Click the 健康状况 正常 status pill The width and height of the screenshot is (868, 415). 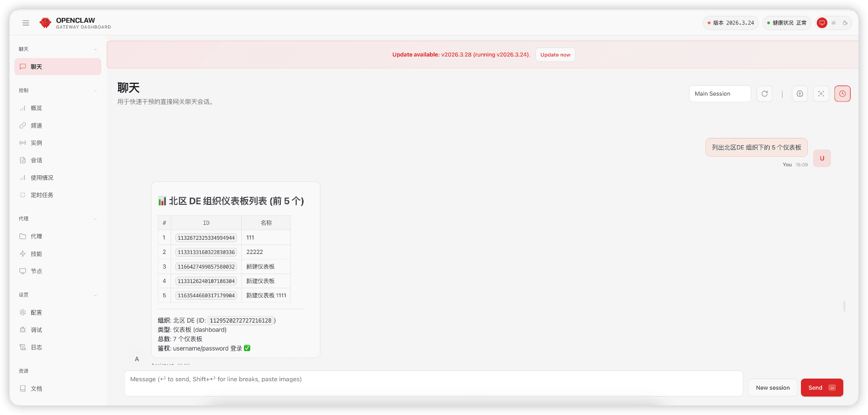click(787, 23)
